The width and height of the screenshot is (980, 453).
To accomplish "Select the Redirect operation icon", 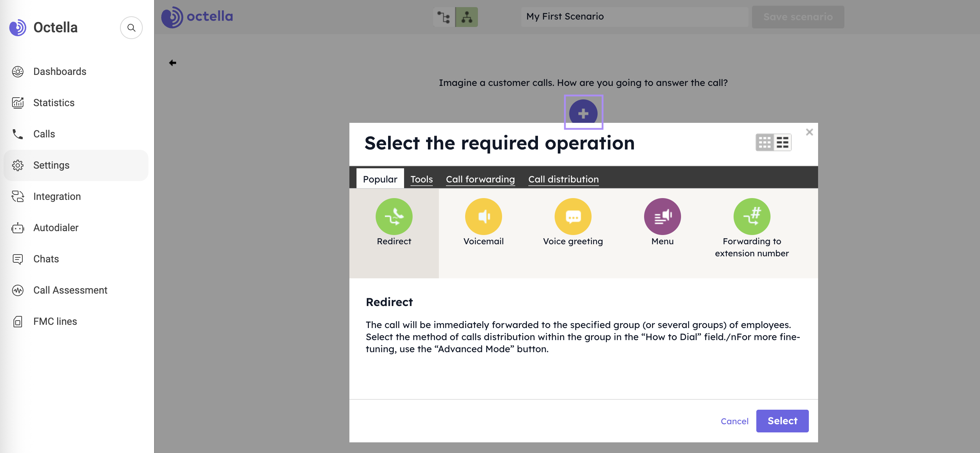I will pyautogui.click(x=394, y=217).
